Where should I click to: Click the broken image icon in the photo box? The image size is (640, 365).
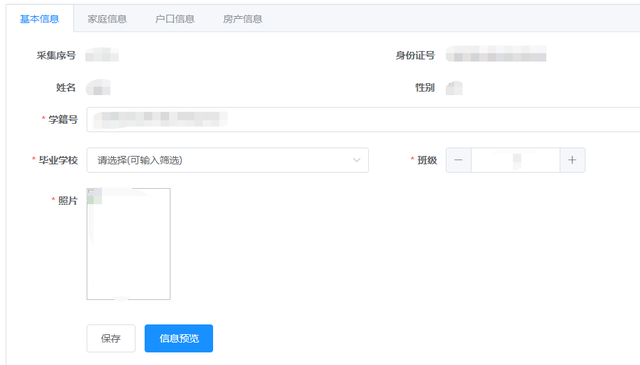(x=94, y=196)
